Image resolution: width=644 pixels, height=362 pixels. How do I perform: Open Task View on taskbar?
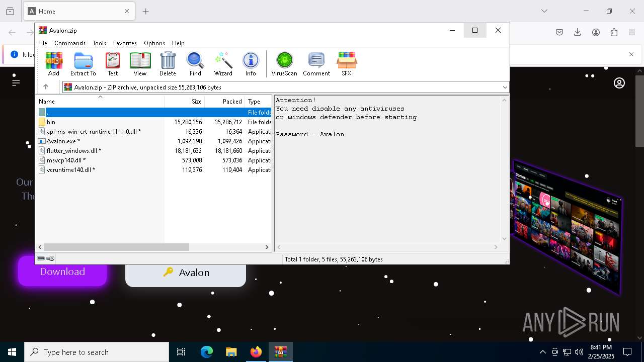click(x=181, y=352)
